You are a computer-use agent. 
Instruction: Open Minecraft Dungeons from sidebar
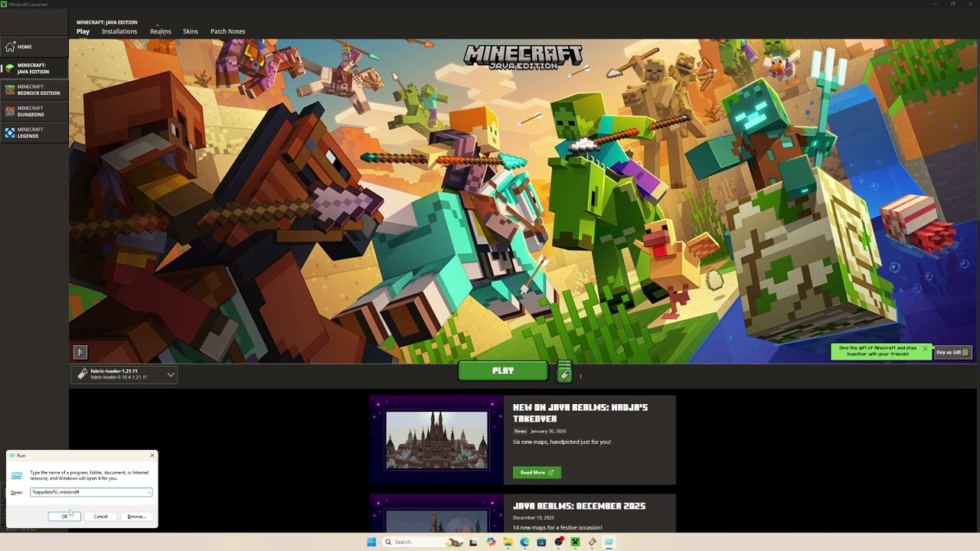34,111
